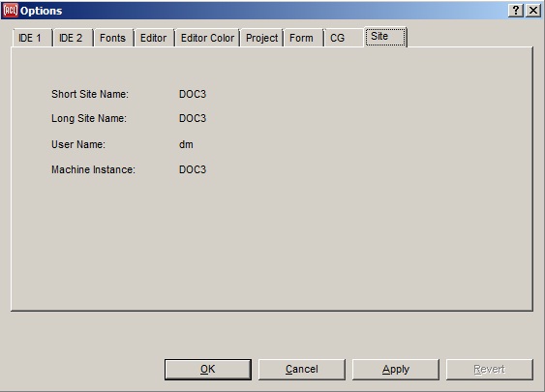Go to the Editor tab

[x=154, y=38]
